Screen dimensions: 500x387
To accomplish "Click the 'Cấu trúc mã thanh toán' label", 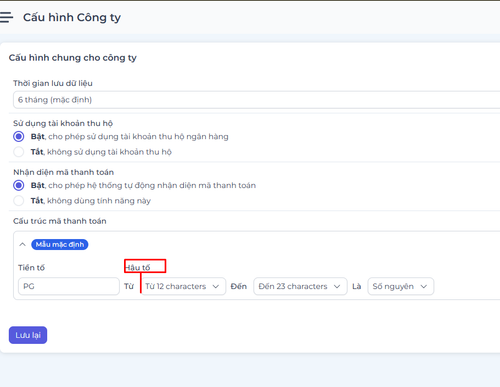I will click(60, 221).
